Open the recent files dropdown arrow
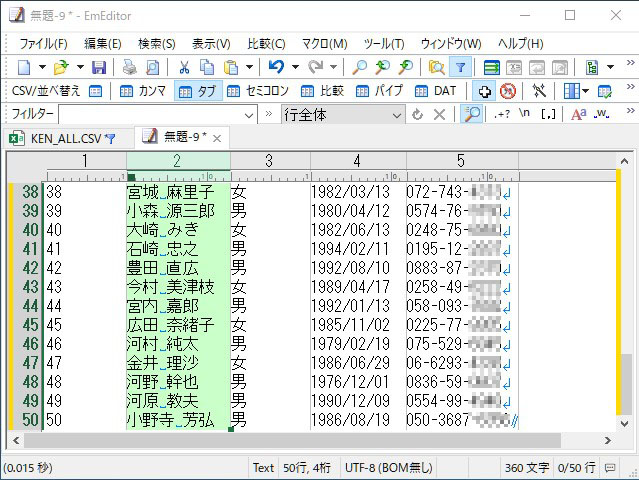 tap(80, 67)
